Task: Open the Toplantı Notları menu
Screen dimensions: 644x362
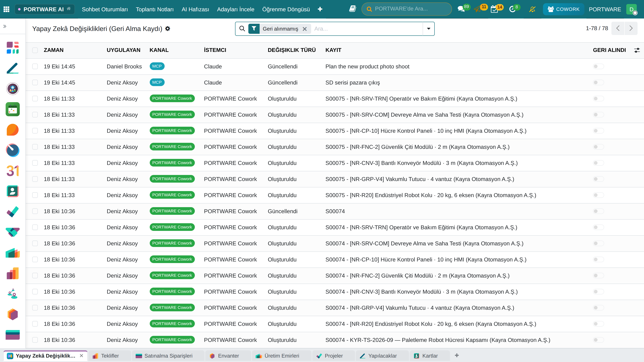Action: 155,9
